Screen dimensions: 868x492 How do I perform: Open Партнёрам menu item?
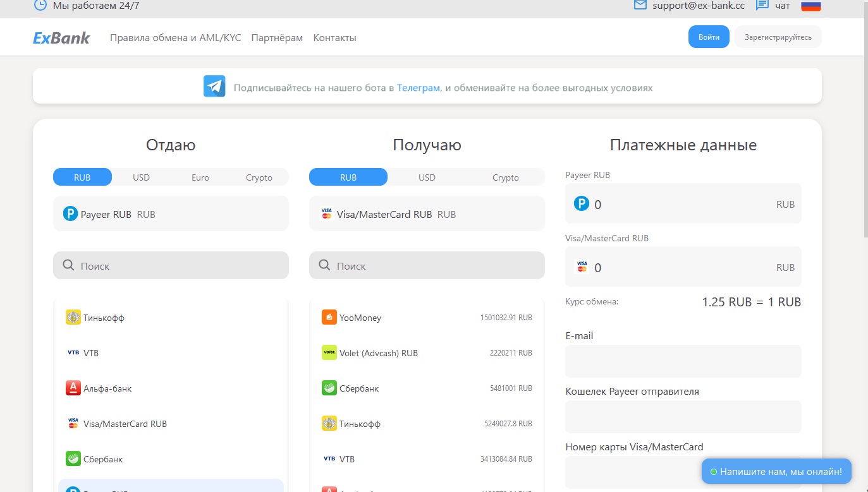tap(277, 38)
